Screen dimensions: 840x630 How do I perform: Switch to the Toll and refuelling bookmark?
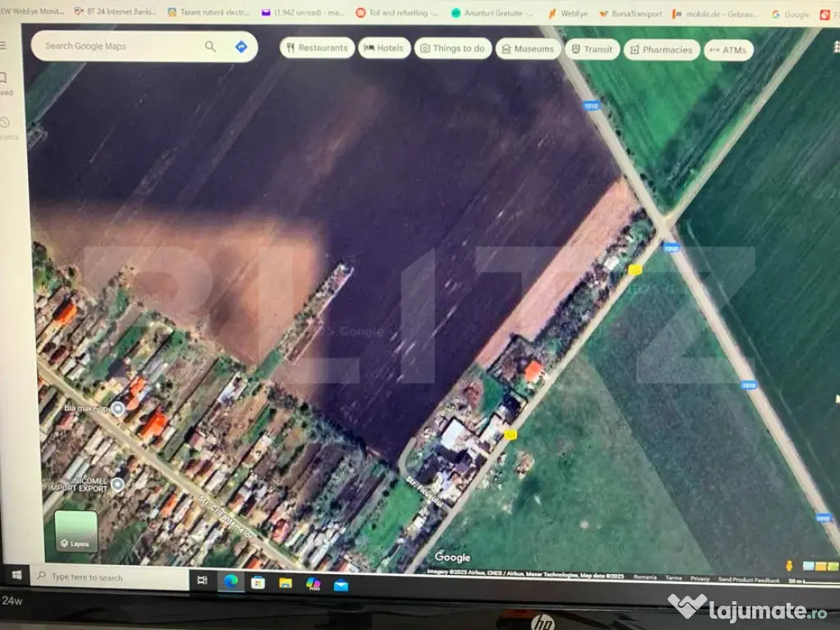(x=397, y=13)
